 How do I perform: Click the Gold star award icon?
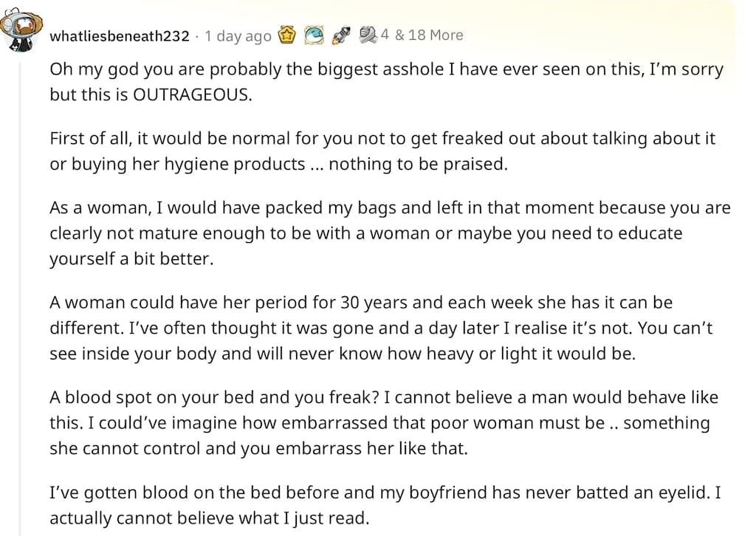coord(287,35)
